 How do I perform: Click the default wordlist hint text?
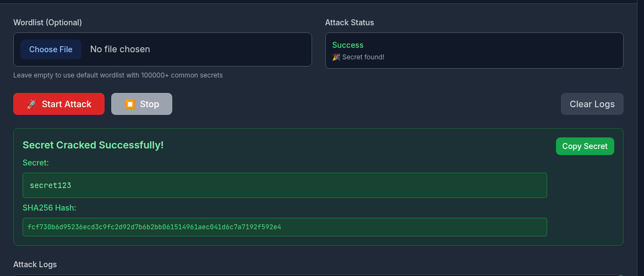coord(118,75)
